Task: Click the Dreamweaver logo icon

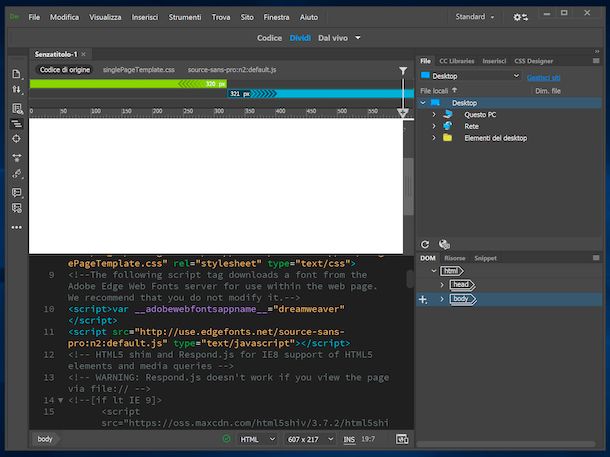Action: (x=14, y=17)
